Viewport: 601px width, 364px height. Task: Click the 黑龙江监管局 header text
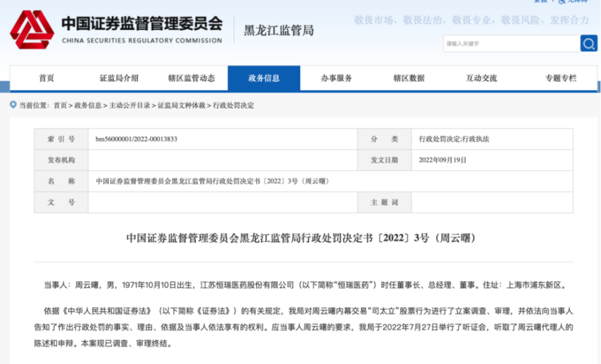(279, 30)
